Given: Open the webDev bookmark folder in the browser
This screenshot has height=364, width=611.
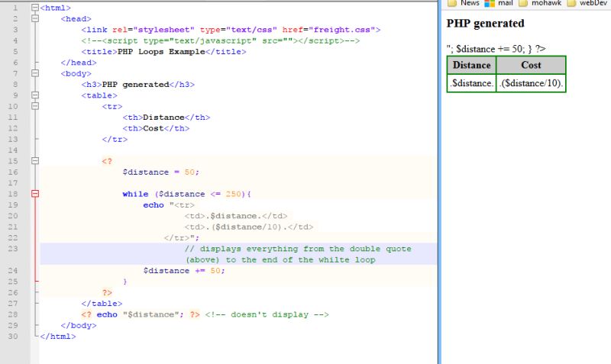Looking at the screenshot, I should (587, 3).
